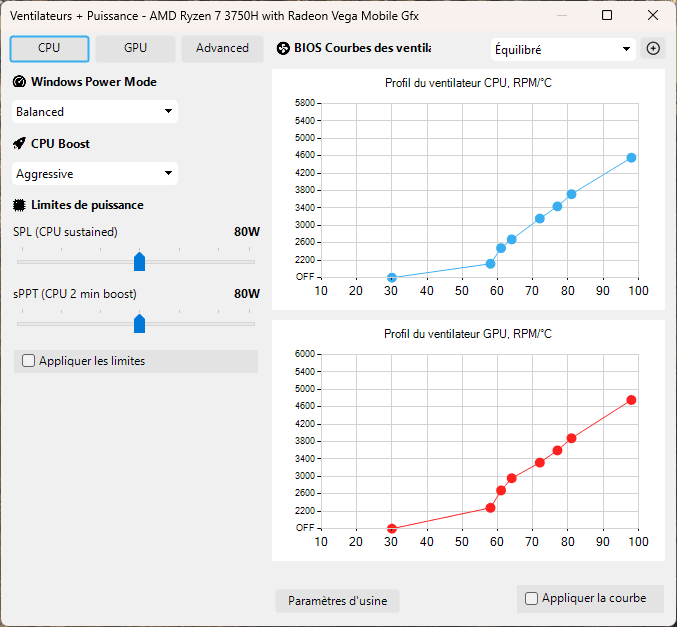Click the Limites de puissance heading
677x627 pixels.
87,205
